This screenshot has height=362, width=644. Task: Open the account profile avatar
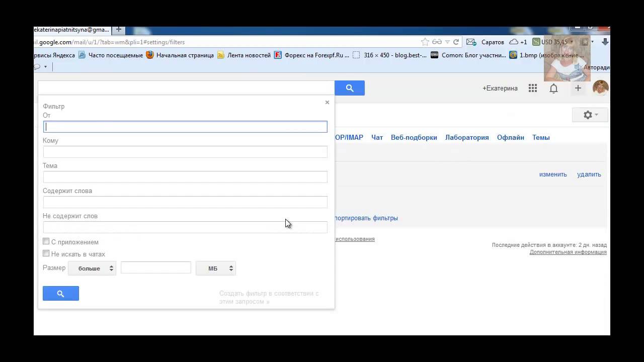(x=600, y=88)
